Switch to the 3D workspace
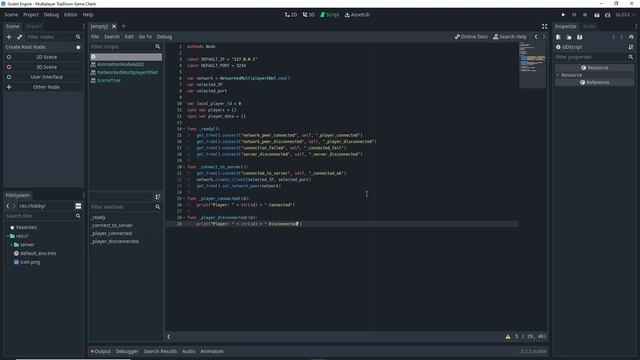This screenshot has height=360, width=640. (x=309, y=15)
